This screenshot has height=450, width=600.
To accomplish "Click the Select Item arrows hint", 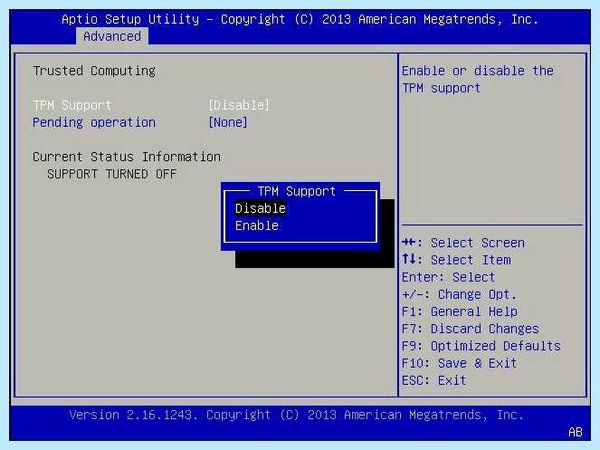I will point(456,260).
